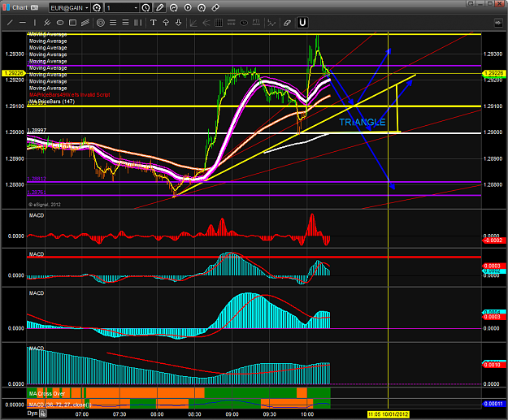The image size is (508, 420).
Task: Click the icon next to Dyn
Action: tap(43, 414)
